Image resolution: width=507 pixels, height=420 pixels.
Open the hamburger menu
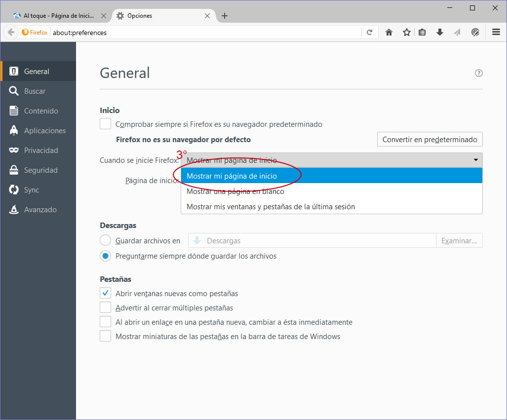(496, 33)
